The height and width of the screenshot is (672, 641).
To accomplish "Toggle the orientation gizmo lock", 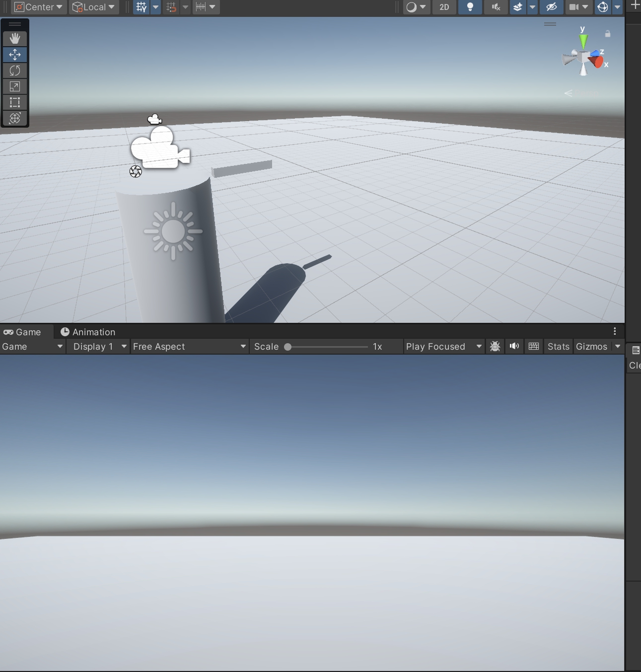I will pyautogui.click(x=607, y=34).
